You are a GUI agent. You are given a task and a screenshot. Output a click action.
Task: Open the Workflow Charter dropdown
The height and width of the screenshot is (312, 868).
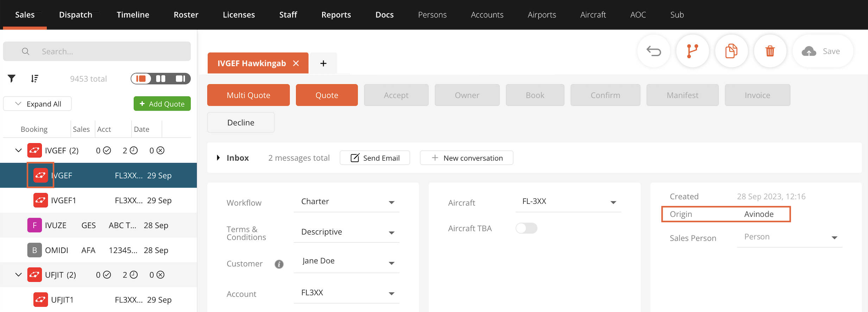click(x=346, y=202)
